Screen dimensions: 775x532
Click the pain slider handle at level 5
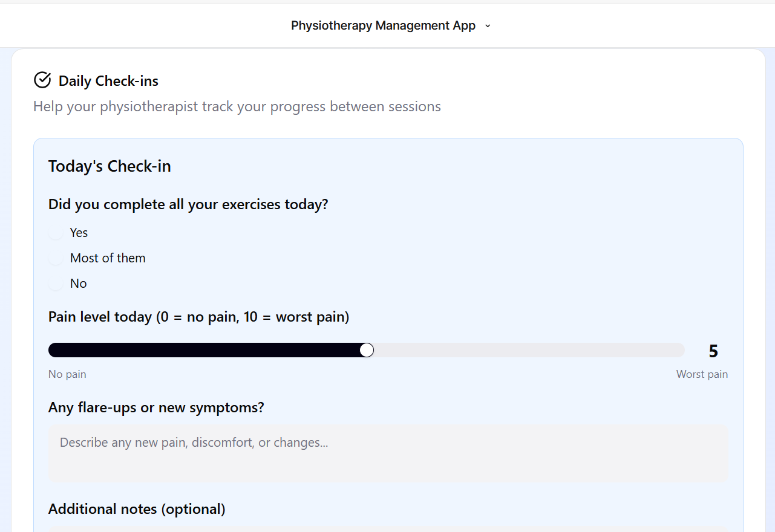(x=366, y=349)
